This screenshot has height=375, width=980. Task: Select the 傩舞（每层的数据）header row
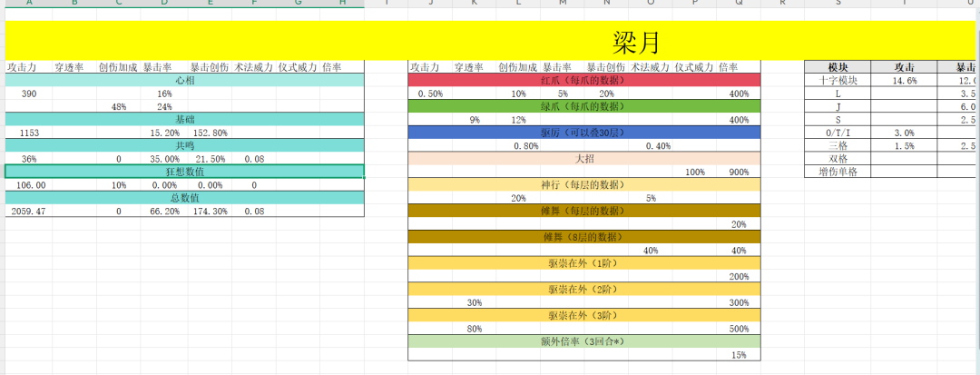pos(584,212)
